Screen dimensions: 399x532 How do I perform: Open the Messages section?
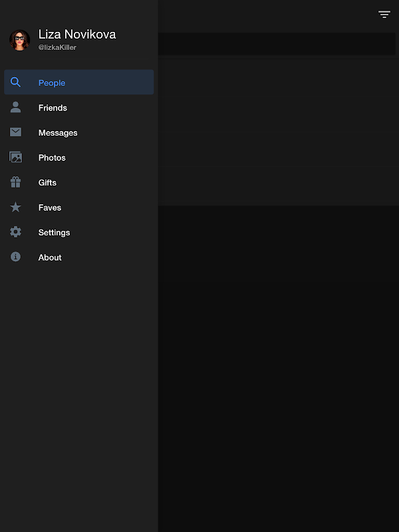[78, 132]
